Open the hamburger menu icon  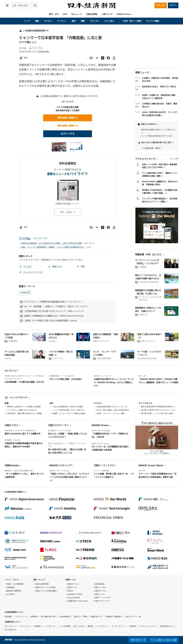pos(7,5)
